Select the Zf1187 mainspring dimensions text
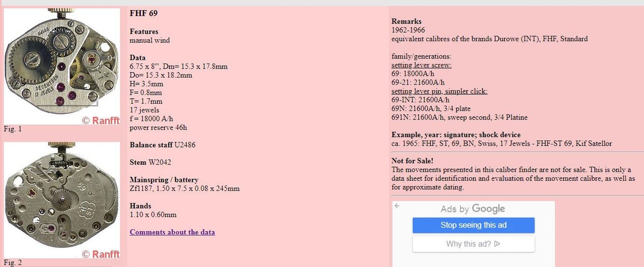The height and width of the screenshot is (267, 644). click(185, 188)
